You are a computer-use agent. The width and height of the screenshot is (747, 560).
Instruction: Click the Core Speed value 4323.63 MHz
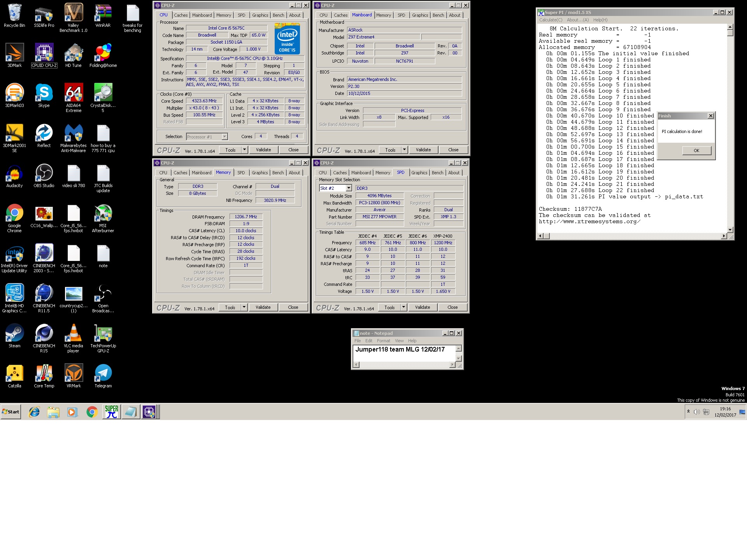pyautogui.click(x=204, y=101)
